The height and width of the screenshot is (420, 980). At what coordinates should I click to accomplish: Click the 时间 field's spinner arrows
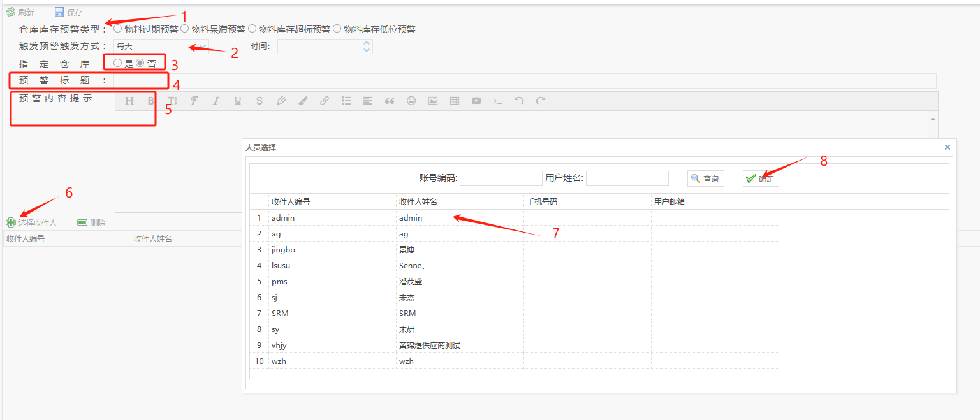[366, 47]
